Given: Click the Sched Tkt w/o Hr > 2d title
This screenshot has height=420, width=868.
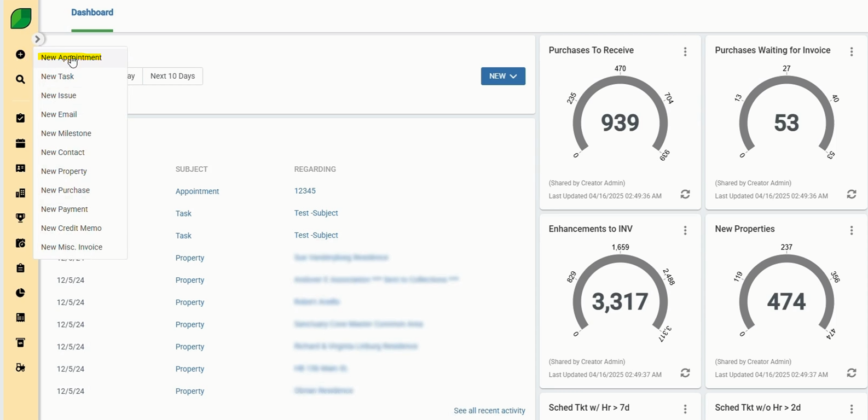Looking at the screenshot, I should [757, 407].
